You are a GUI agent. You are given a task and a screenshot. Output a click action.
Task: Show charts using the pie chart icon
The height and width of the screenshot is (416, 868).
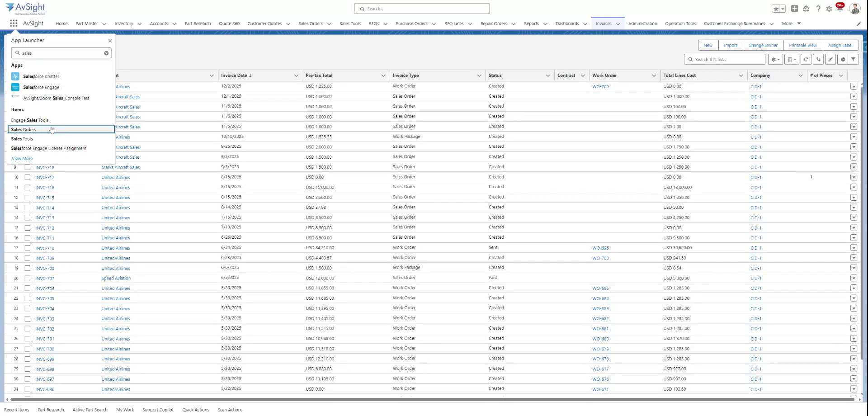point(842,59)
